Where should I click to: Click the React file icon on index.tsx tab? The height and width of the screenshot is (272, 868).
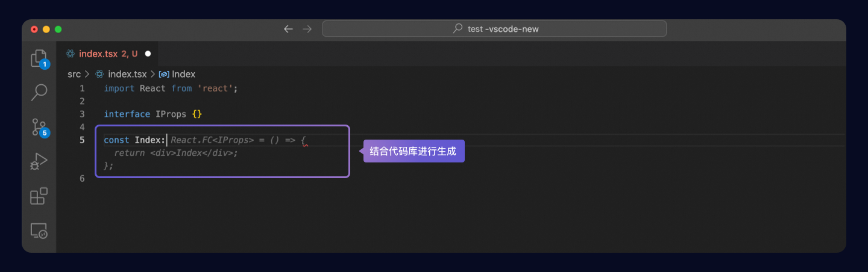click(x=71, y=54)
